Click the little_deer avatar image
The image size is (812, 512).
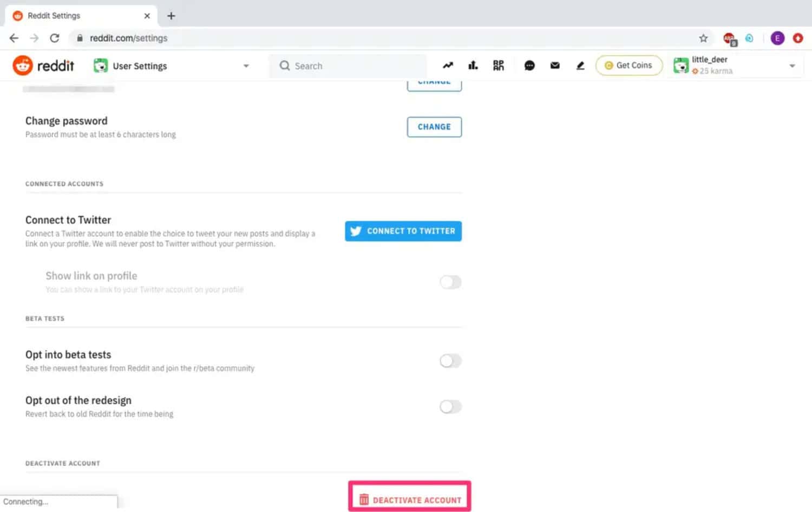(x=680, y=66)
